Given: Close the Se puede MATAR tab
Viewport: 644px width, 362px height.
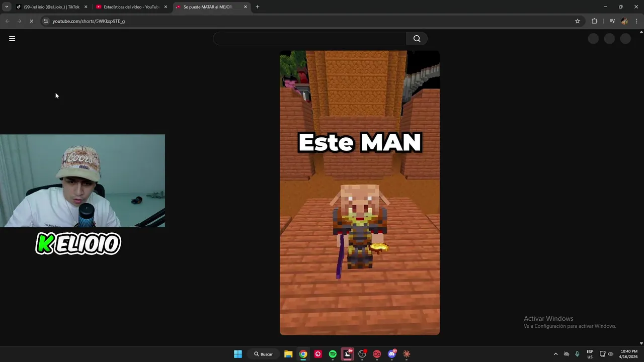Looking at the screenshot, I should coord(246,7).
